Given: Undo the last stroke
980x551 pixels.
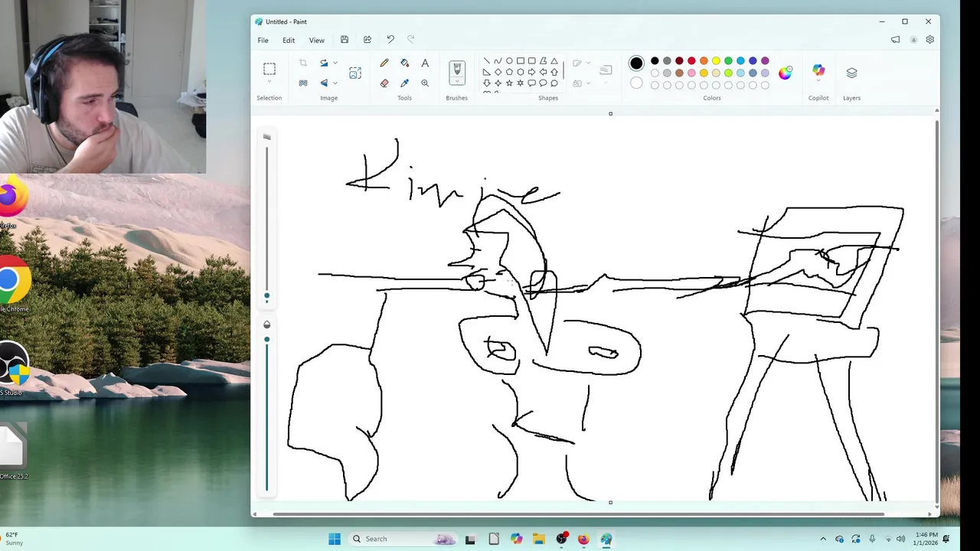Looking at the screenshot, I should pos(390,40).
